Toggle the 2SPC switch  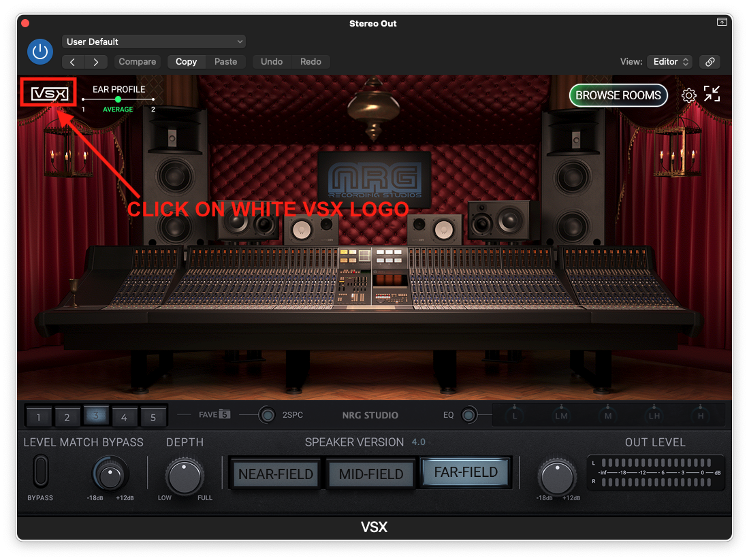267,415
